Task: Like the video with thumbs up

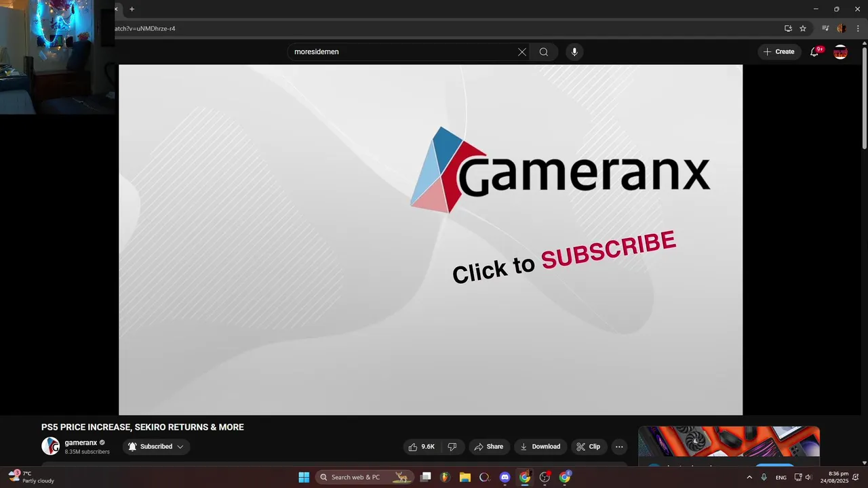Action: coord(421,447)
